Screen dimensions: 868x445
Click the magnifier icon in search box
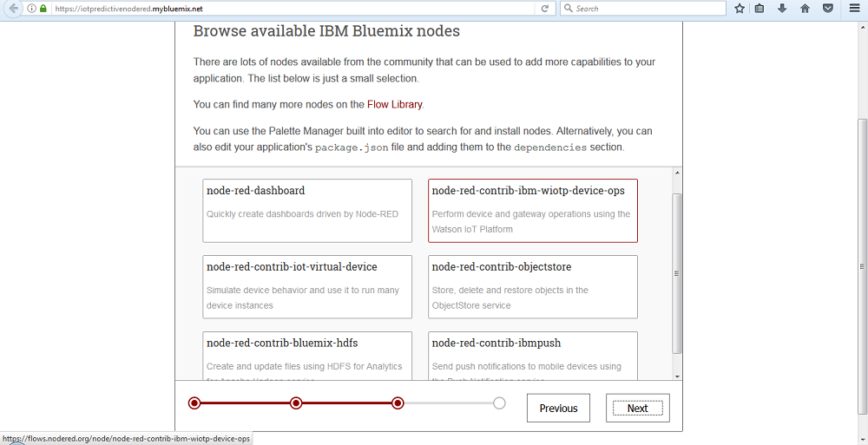click(568, 9)
